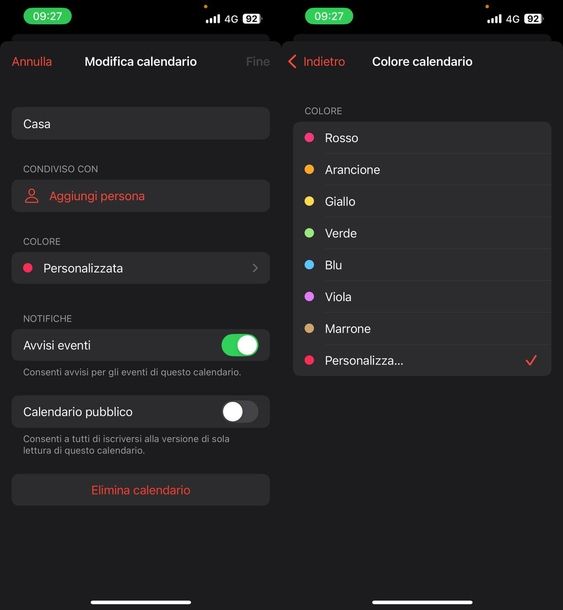The height and width of the screenshot is (610, 563).
Task: Tap the green time pill on right screen
Action: (x=329, y=16)
